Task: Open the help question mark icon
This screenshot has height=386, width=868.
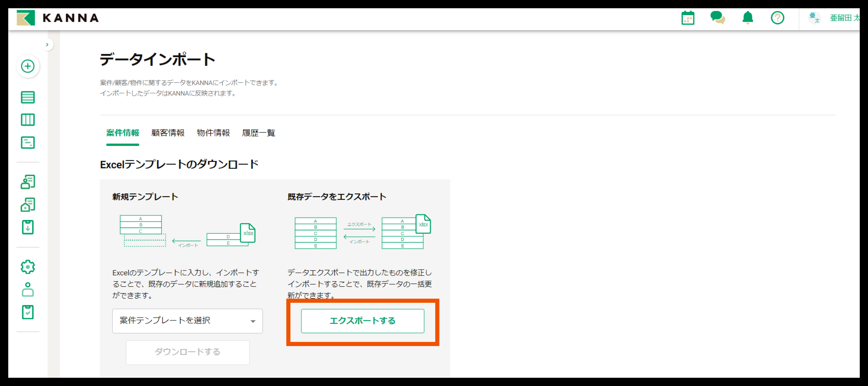Action: [777, 18]
